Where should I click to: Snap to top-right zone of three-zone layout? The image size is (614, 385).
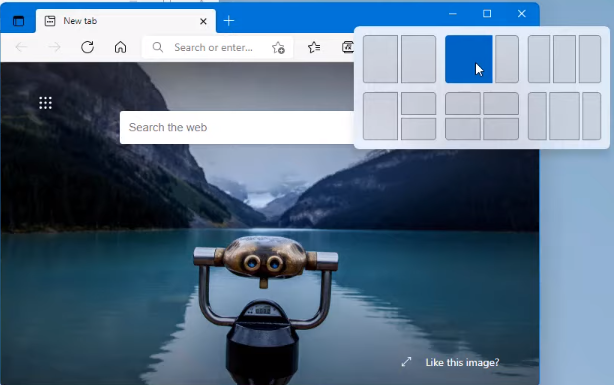(418, 103)
